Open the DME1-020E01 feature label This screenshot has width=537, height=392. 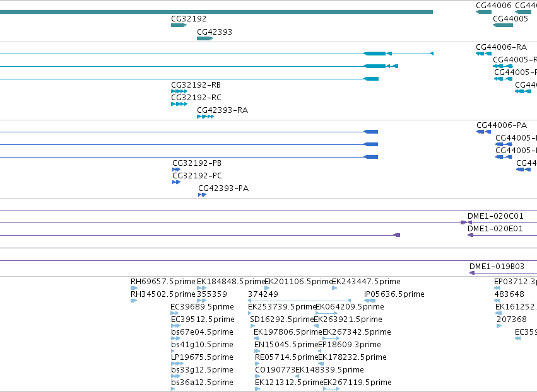[x=495, y=229]
